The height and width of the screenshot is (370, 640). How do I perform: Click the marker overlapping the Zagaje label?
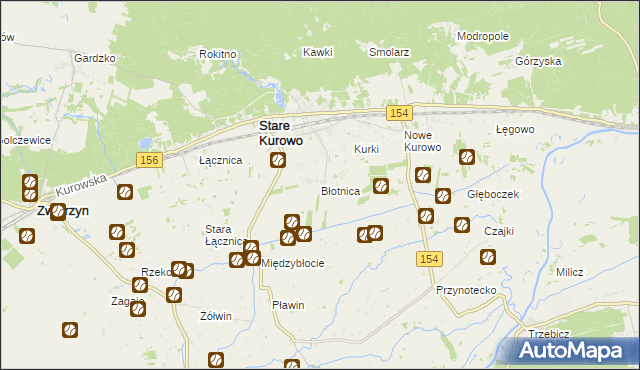tap(138, 309)
